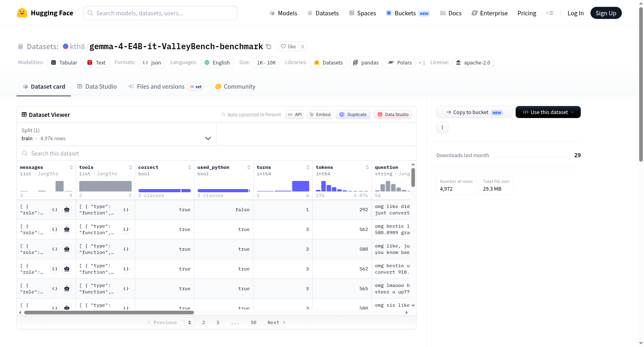Expand JSON for first tools cell
The image size is (644, 347).
tap(126, 210)
